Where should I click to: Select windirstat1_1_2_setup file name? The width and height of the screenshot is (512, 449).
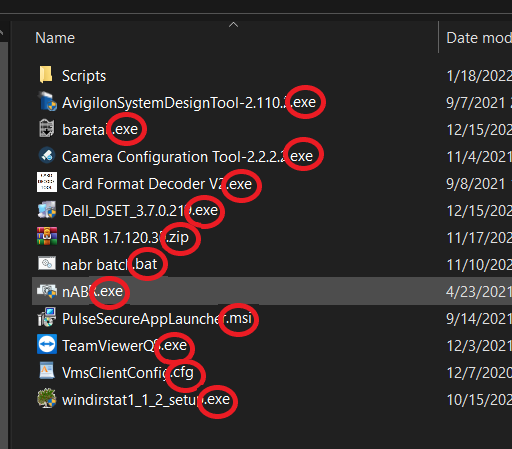pos(146,400)
